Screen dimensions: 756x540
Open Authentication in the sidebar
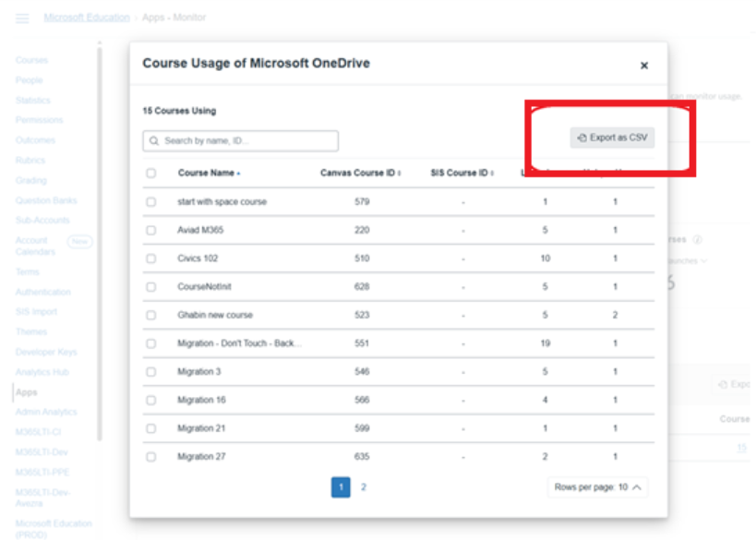click(x=43, y=292)
